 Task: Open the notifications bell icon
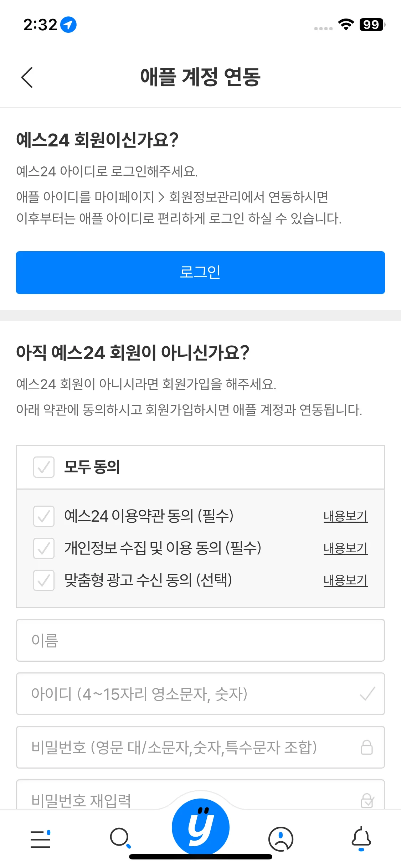(x=361, y=838)
